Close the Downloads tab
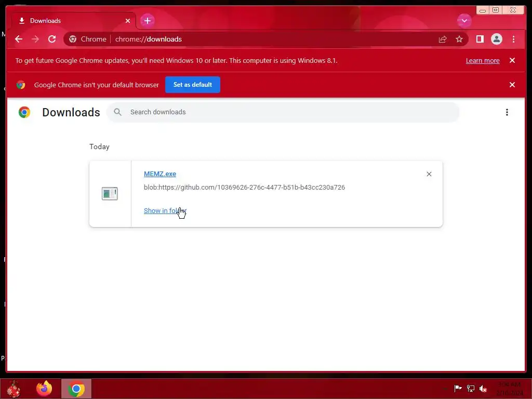 [128, 21]
